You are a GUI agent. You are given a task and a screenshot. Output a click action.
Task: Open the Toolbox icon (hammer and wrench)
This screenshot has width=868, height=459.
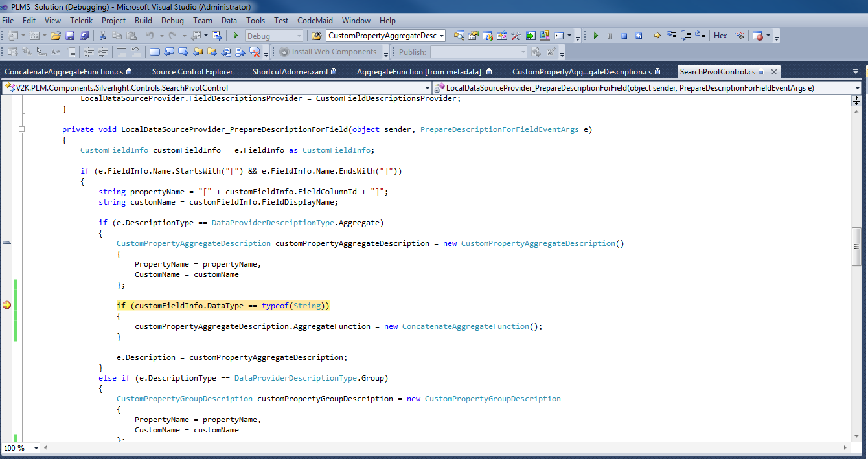[x=516, y=36]
